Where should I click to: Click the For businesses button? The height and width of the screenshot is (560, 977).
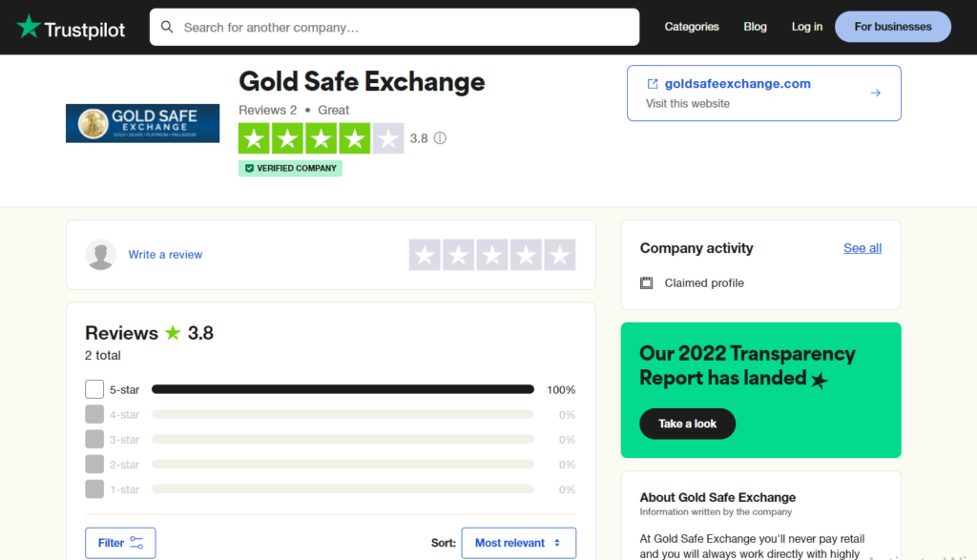coord(893,27)
